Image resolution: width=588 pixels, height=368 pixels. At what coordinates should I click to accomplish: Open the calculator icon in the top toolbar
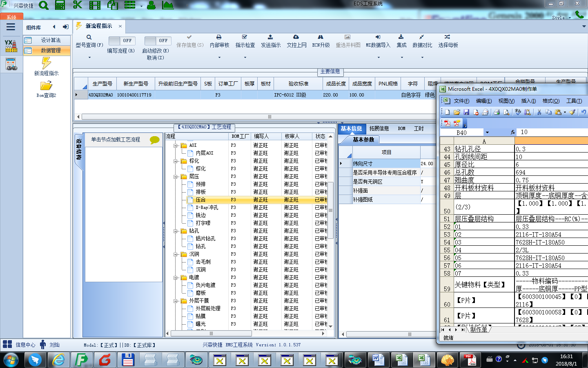(x=60, y=5)
